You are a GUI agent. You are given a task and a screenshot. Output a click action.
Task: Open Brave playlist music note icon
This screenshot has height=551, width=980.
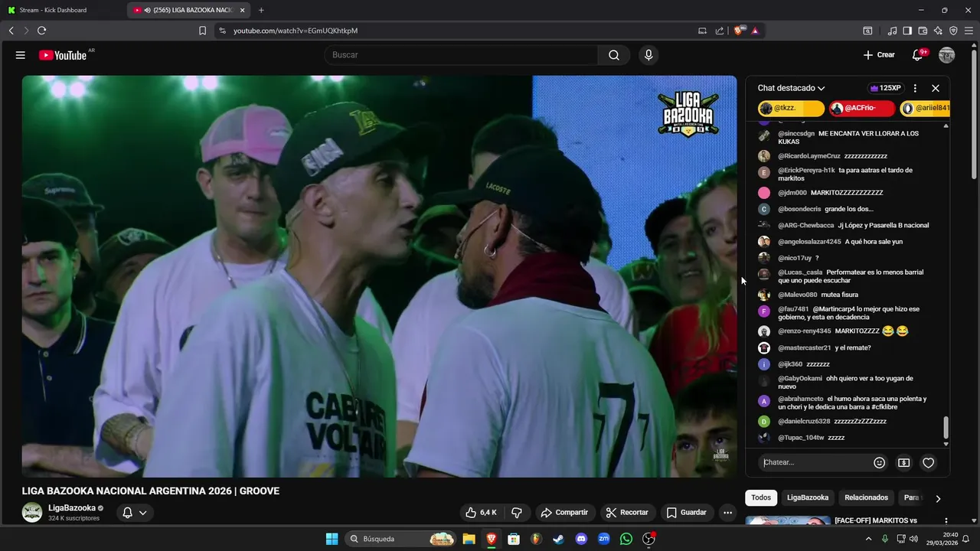pos(892,31)
